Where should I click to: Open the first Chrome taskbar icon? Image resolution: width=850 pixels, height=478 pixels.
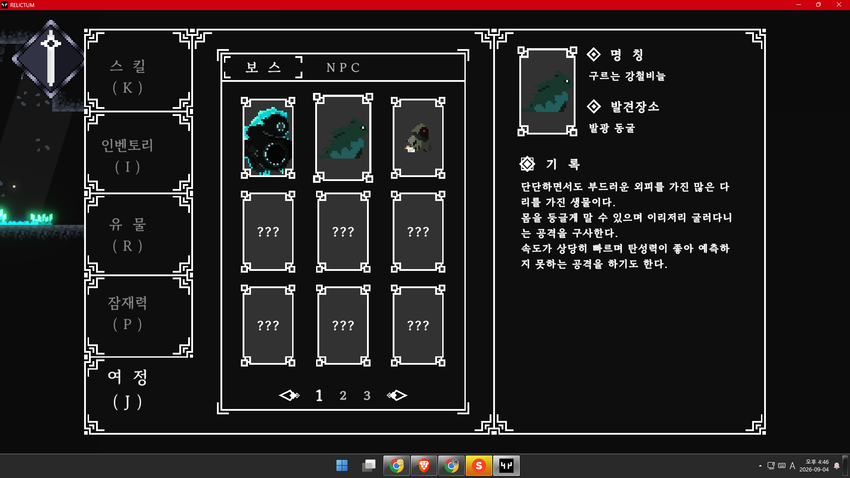pyautogui.click(x=397, y=466)
